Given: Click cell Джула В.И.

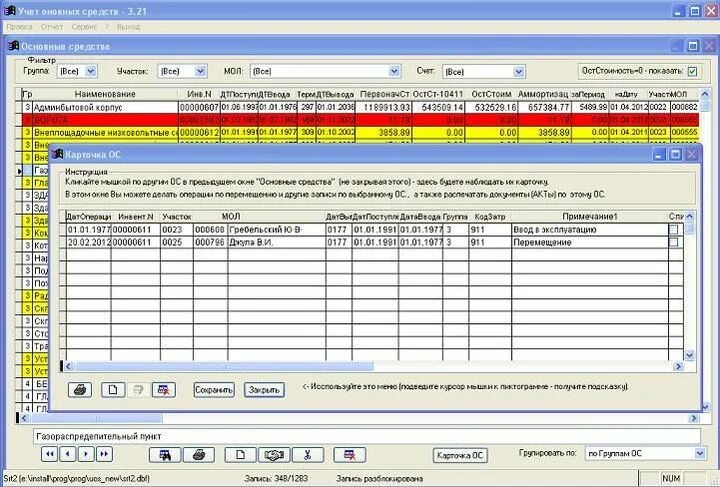Looking at the screenshot, I should [276, 242].
